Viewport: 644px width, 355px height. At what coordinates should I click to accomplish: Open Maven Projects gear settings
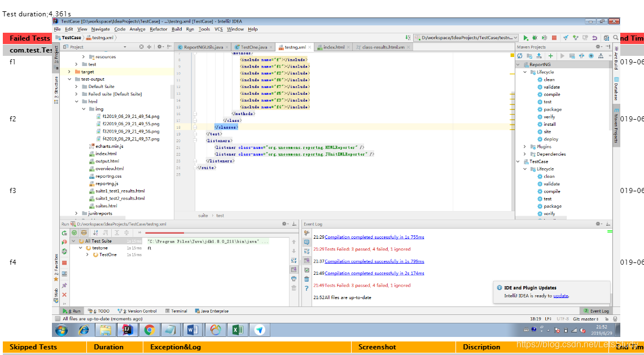click(x=598, y=47)
